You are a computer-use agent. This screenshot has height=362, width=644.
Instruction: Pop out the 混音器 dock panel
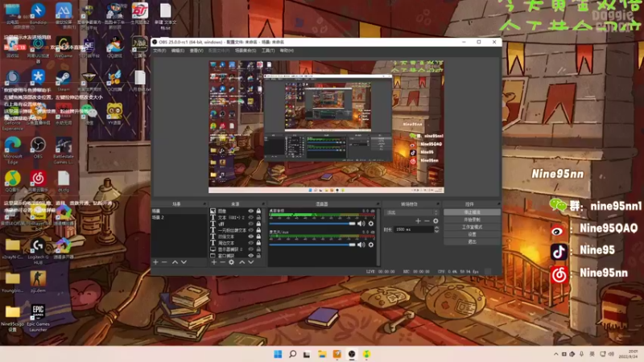pyautogui.click(x=378, y=204)
